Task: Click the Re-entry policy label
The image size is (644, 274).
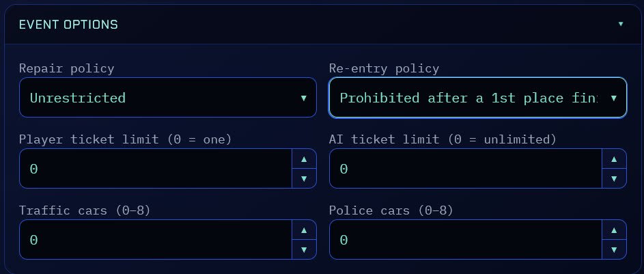Action: coord(384,68)
